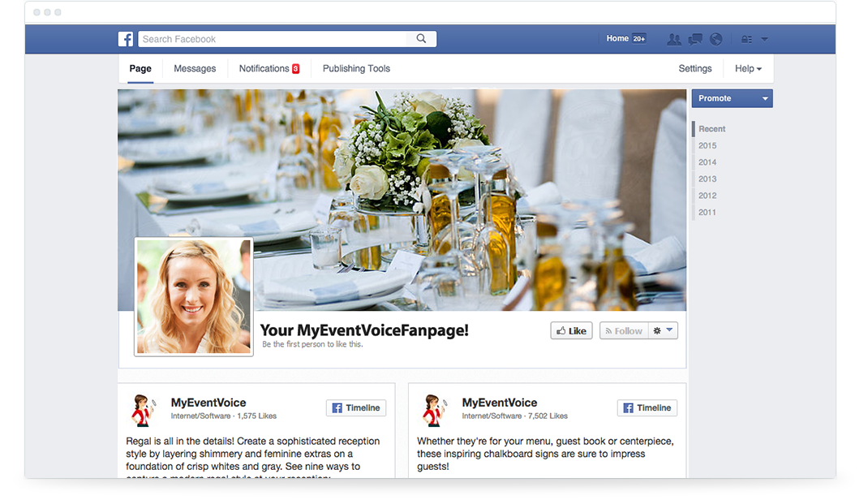This screenshot has height=504, width=868.
Task: Jump to 2012 in the timeline
Action: tap(707, 196)
